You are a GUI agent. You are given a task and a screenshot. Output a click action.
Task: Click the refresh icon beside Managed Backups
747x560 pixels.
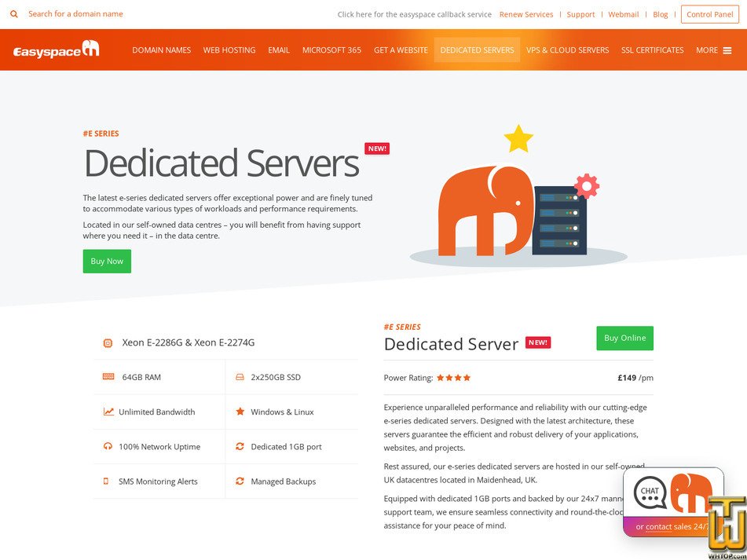(240, 481)
